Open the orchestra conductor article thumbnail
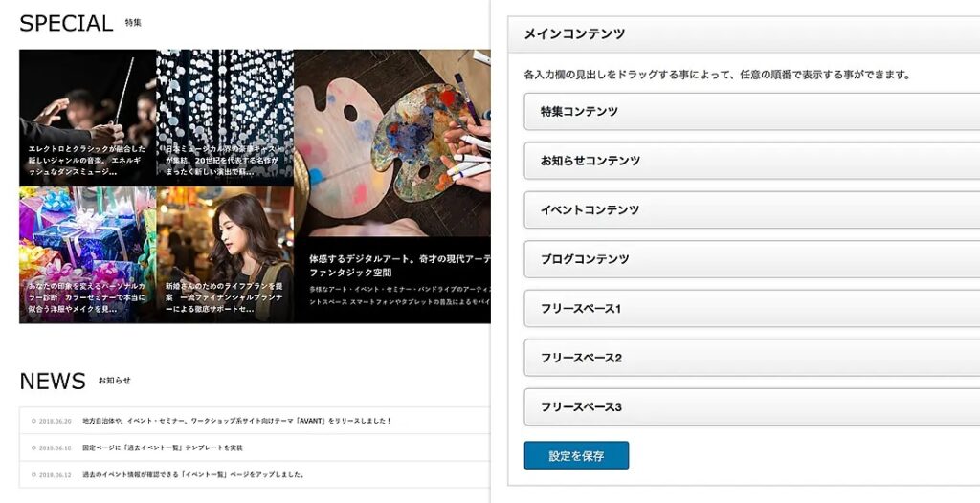The height and width of the screenshot is (503, 980). click(x=87, y=118)
